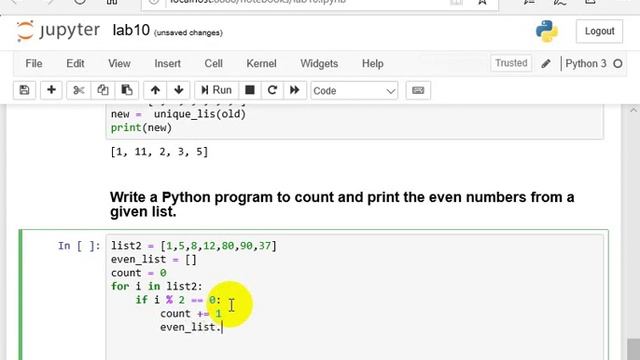
Task: Select the In [ ]: cell prompt
Action: (79, 246)
